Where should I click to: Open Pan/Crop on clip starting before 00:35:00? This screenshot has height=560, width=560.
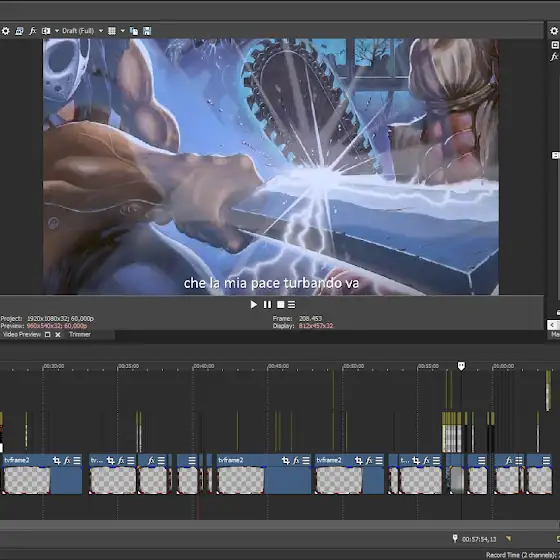(x=110, y=461)
